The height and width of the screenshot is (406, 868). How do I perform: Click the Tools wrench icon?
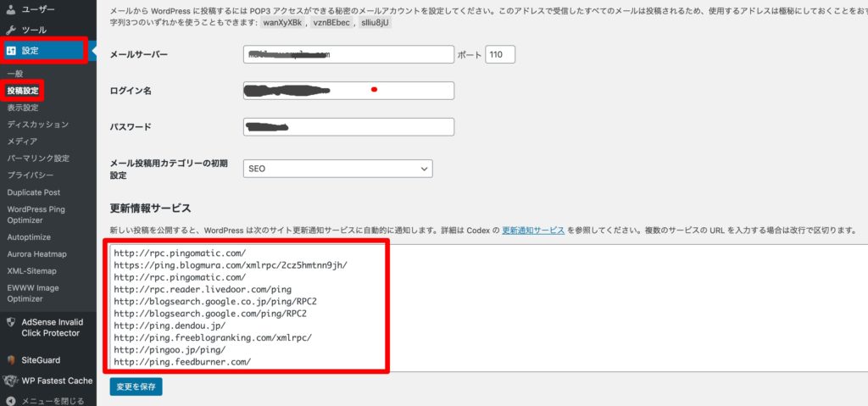(x=11, y=30)
